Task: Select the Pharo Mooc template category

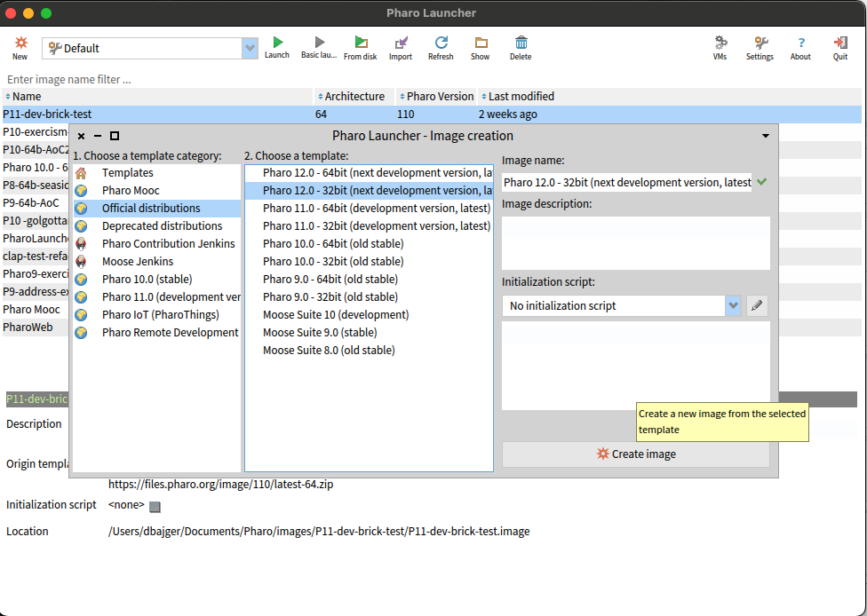Action: [x=156, y=191]
